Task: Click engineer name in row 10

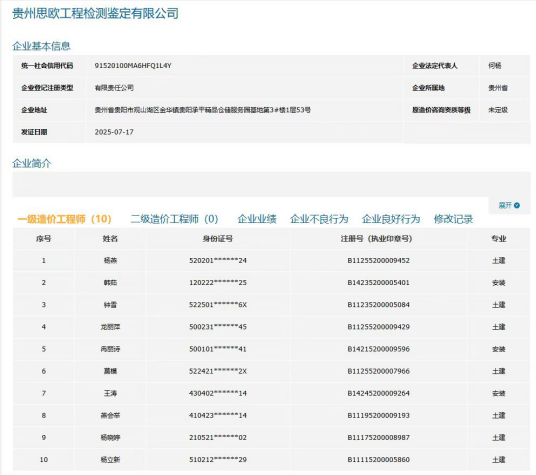Action: tap(110, 460)
